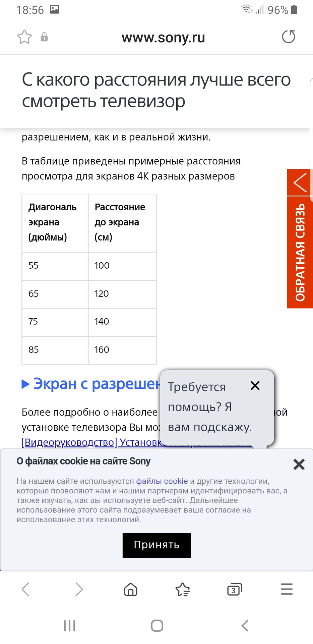The width and height of the screenshot is (313, 644).
Task: Expand the 'Экран с разрешением' section
Action: (90, 384)
